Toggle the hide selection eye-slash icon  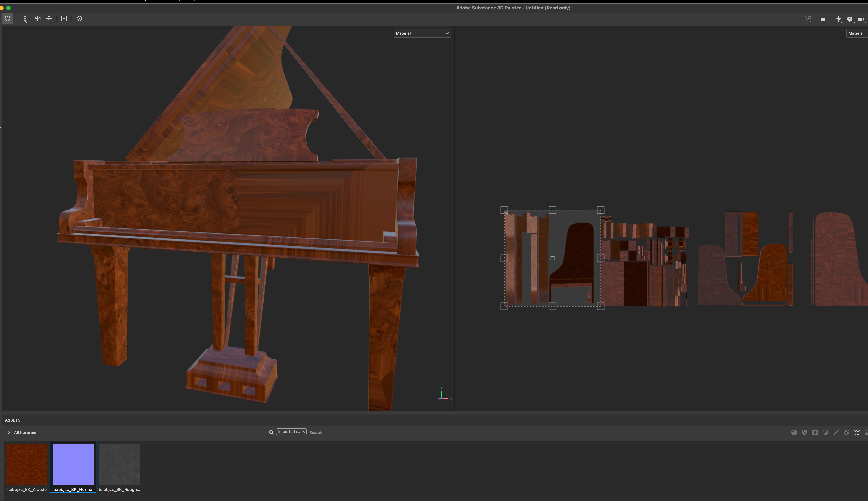(x=808, y=19)
